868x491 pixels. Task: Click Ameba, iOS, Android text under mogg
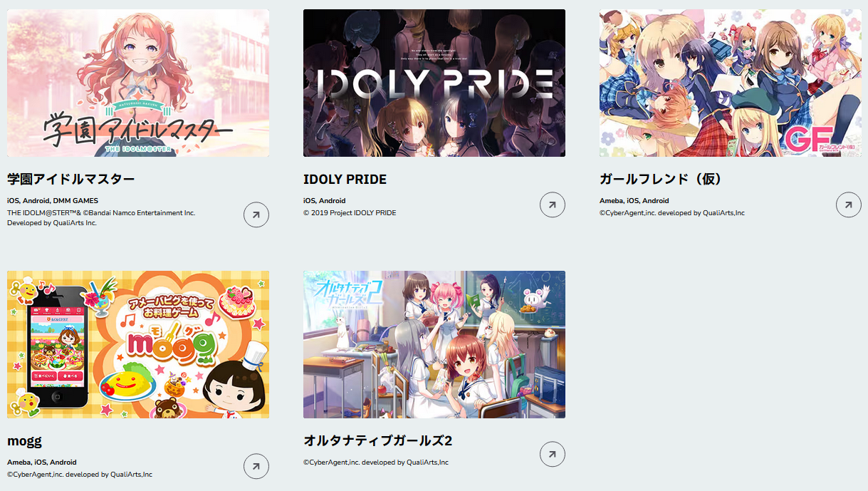pos(42,462)
